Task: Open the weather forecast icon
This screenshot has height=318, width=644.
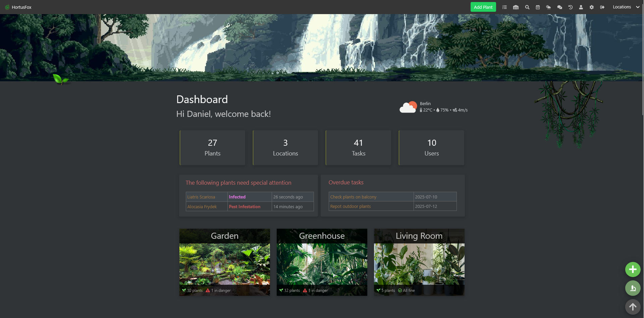Action: pyautogui.click(x=549, y=7)
